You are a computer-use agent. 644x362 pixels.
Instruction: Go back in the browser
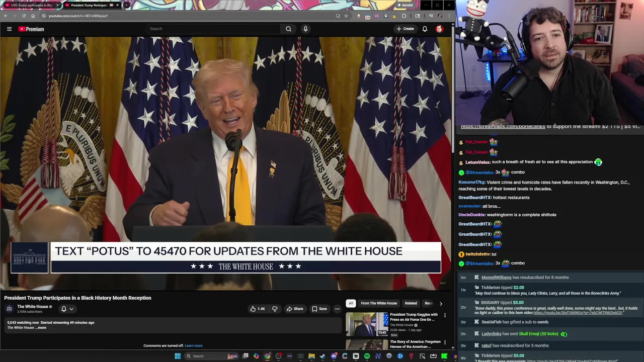6,16
